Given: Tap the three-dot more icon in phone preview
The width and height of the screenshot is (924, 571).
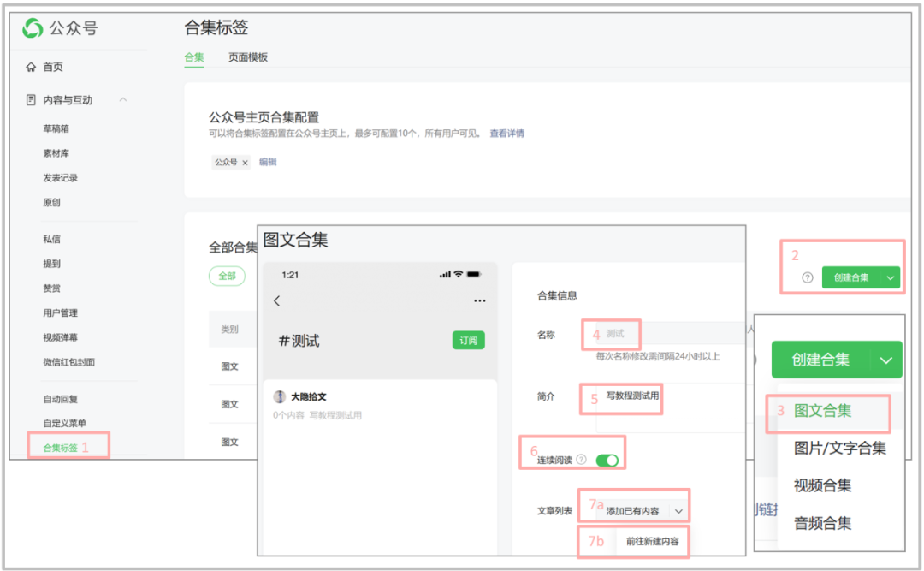Looking at the screenshot, I should [x=479, y=301].
